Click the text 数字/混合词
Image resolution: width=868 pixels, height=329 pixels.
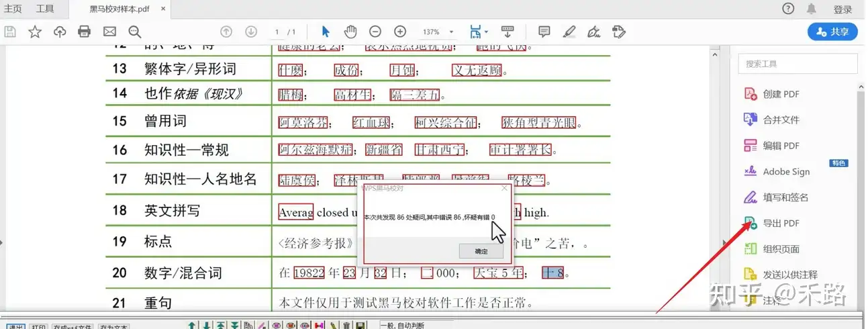[x=183, y=273]
